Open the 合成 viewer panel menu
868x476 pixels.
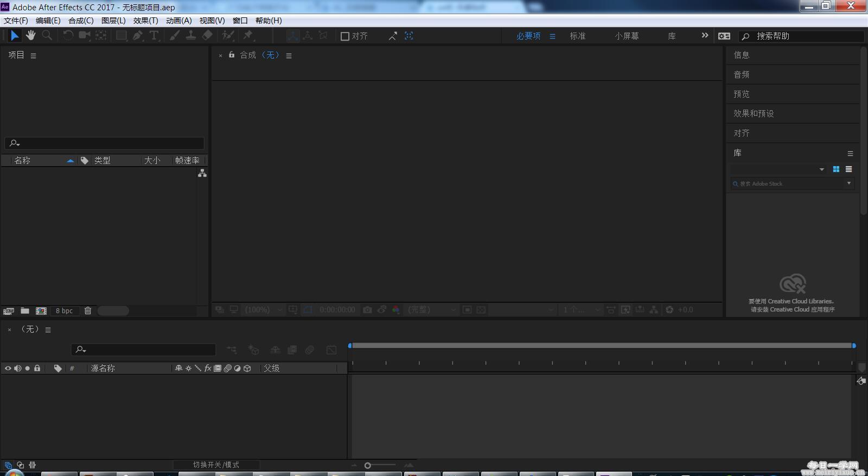pos(289,56)
